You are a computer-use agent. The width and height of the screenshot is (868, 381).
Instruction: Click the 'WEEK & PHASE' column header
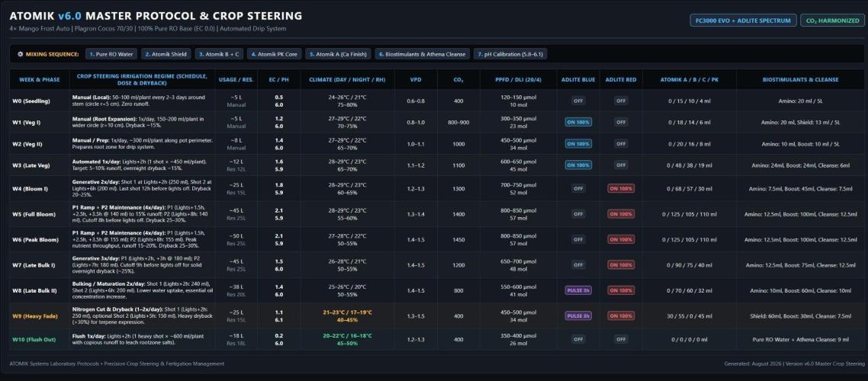(x=40, y=79)
